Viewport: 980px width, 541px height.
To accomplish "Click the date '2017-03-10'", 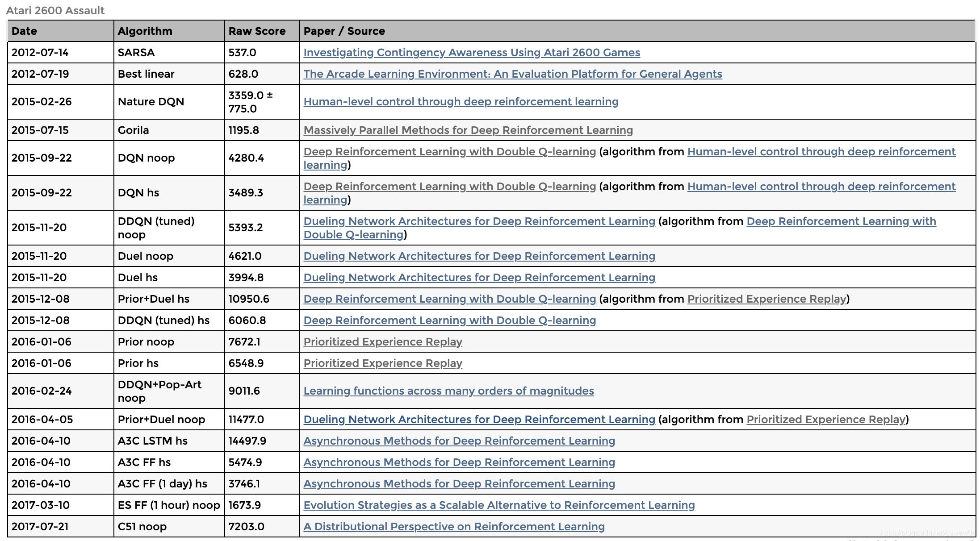I will (x=41, y=505).
